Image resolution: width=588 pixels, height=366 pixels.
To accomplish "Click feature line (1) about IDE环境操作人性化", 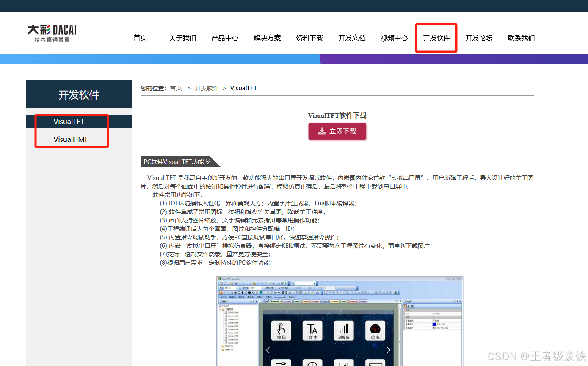I will 258,203.
